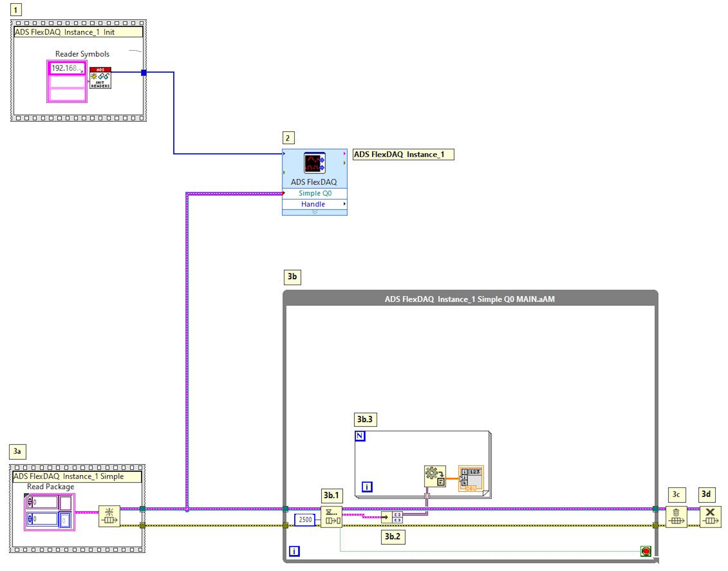
Task: Click the "ADS FlexDAQ" name under the express VI icon
Action: [314, 182]
